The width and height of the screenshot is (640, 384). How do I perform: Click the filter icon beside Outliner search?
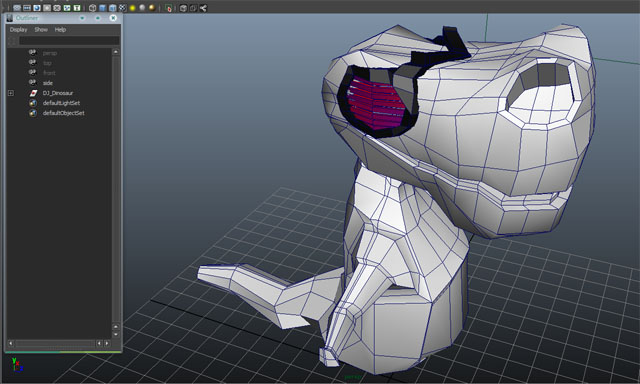coord(12,40)
